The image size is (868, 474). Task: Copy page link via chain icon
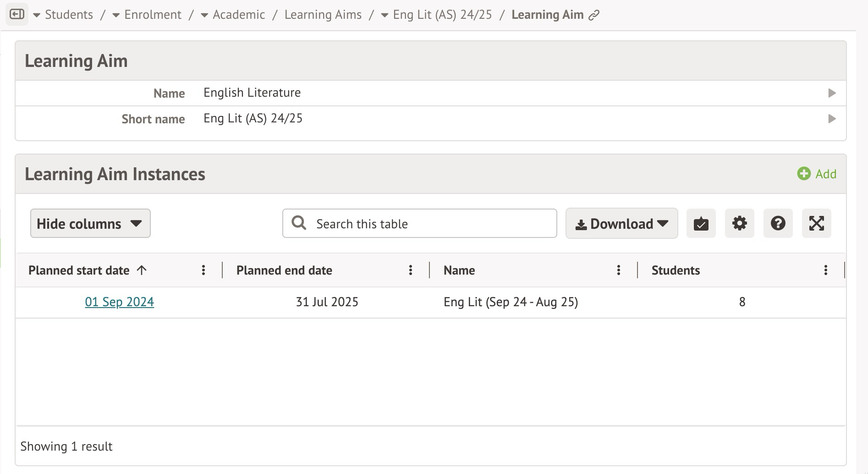click(x=594, y=15)
